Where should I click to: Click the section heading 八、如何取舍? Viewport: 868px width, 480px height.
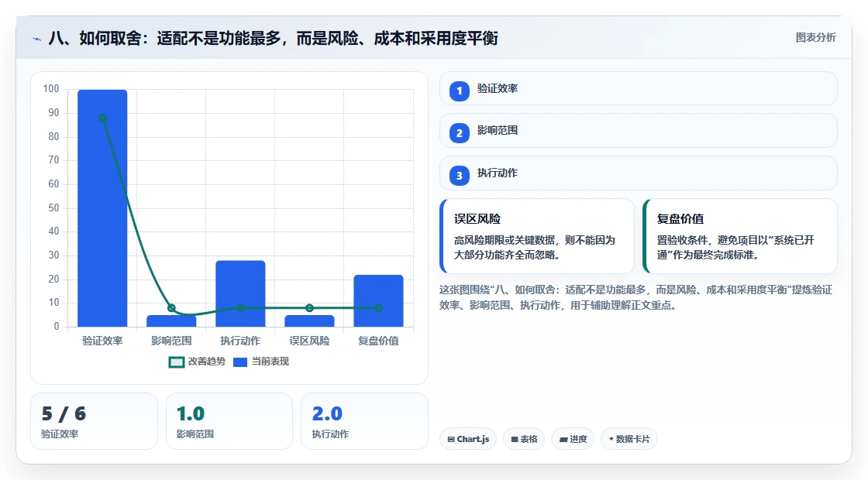[x=274, y=38]
